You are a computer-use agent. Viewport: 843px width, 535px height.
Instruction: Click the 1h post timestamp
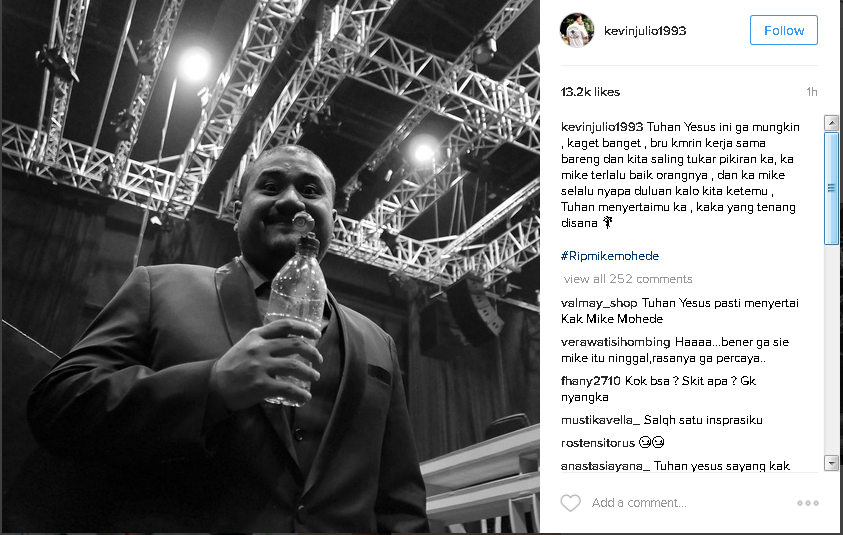click(x=811, y=92)
